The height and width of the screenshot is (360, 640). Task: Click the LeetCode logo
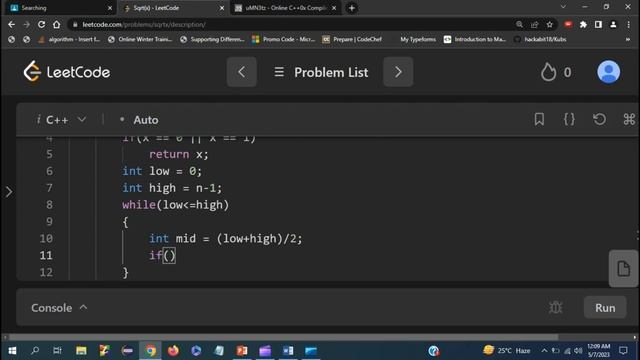click(67, 72)
